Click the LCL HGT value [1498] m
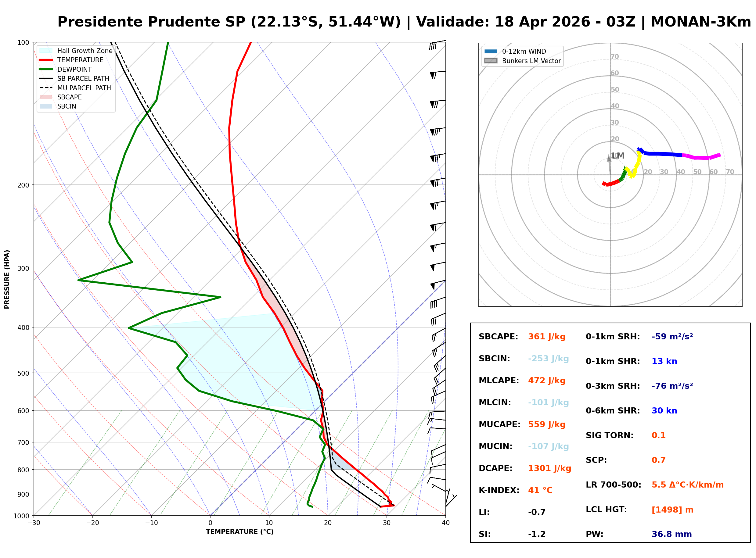 point(673,510)
